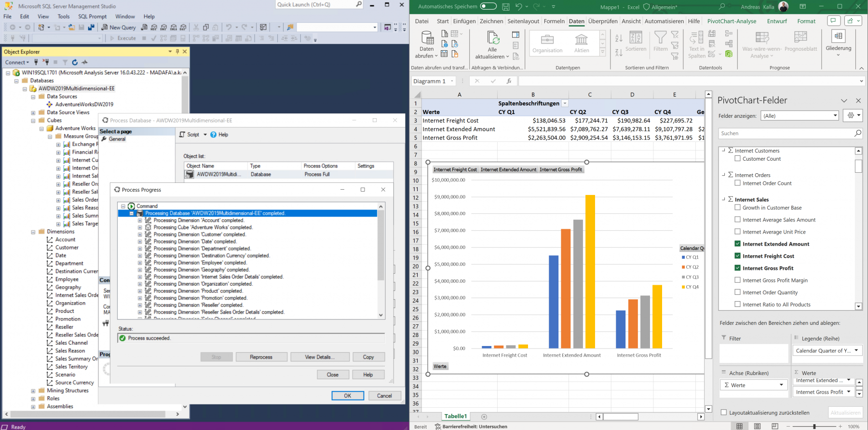The image size is (868, 430).
Task: Click the Script icon in Process Database
Action: pos(182,135)
